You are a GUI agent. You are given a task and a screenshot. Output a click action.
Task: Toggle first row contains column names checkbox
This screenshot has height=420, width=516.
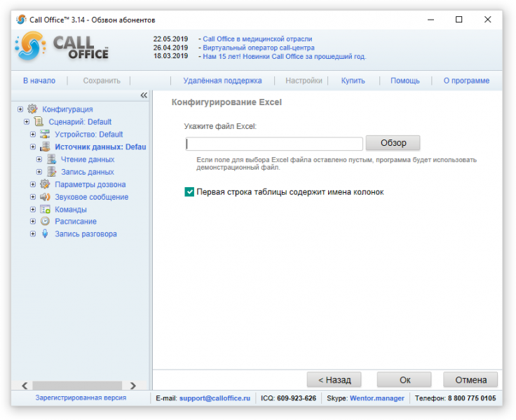pyautogui.click(x=189, y=191)
